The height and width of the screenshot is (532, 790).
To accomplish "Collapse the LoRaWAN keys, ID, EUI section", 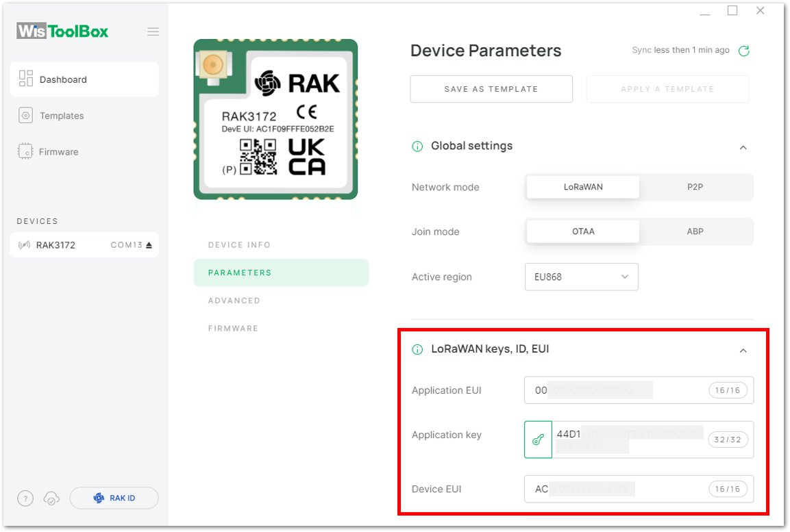I will tap(743, 351).
